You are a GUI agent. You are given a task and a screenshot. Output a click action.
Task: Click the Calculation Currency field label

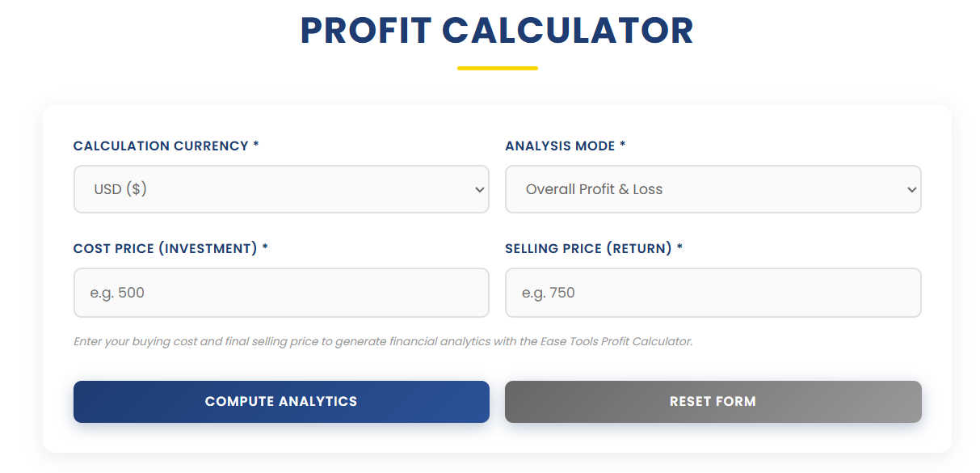tap(162, 146)
